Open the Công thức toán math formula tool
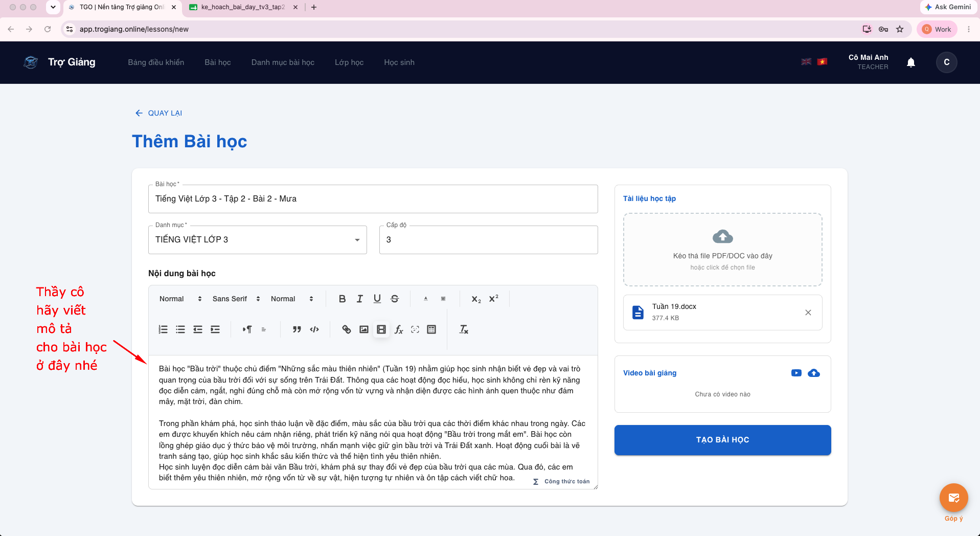 coord(561,481)
